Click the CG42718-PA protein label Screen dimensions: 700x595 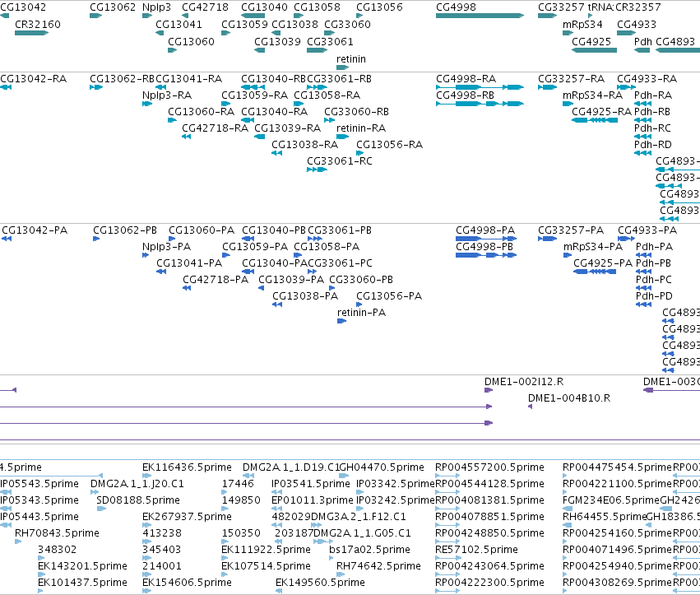[216, 280]
